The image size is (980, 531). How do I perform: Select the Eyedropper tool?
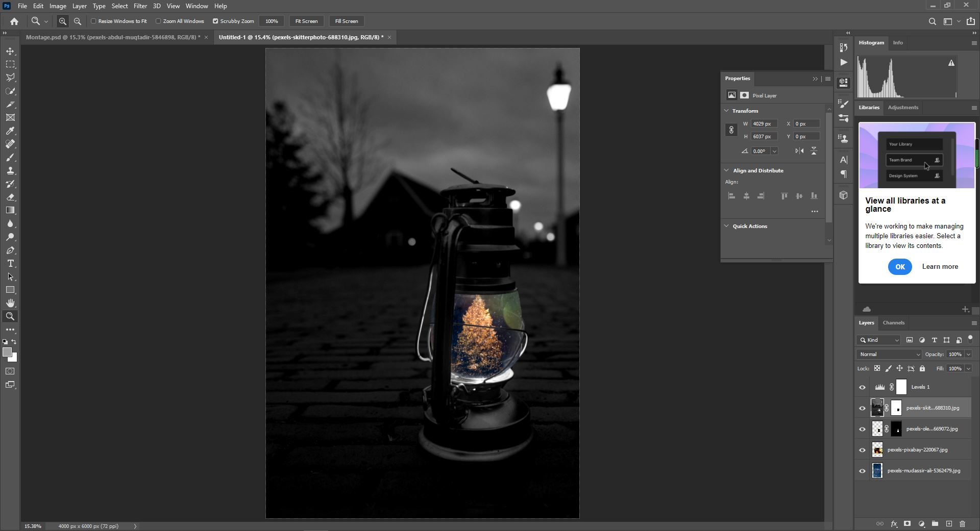coord(10,131)
